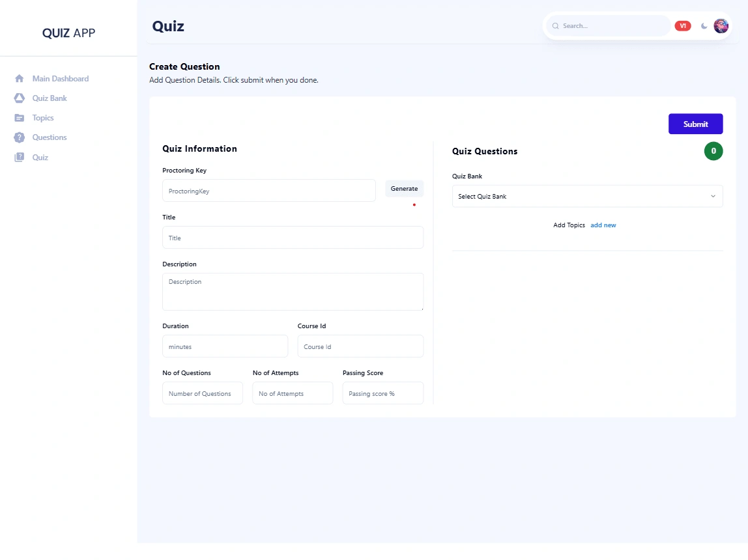Screen dimensions: 748x560
Task: Focus the Title input field
Action: pyautogui.click(x=293, y=237)
